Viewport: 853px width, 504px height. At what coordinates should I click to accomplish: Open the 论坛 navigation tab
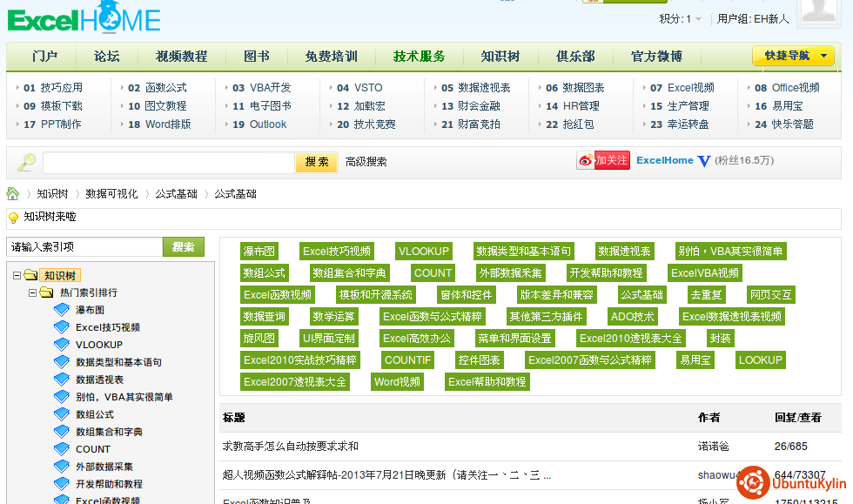click(x=106, y=57)
